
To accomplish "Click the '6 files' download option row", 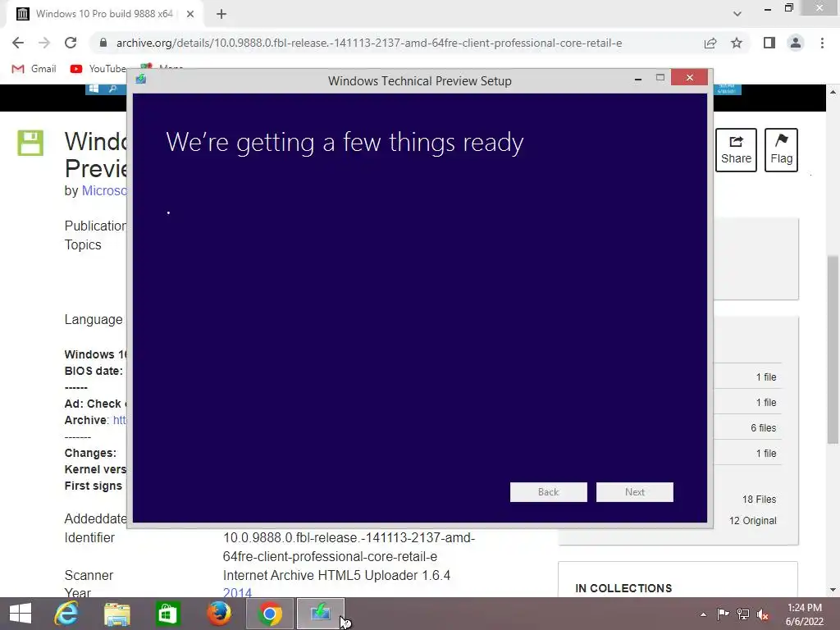I will click(747, 427).
